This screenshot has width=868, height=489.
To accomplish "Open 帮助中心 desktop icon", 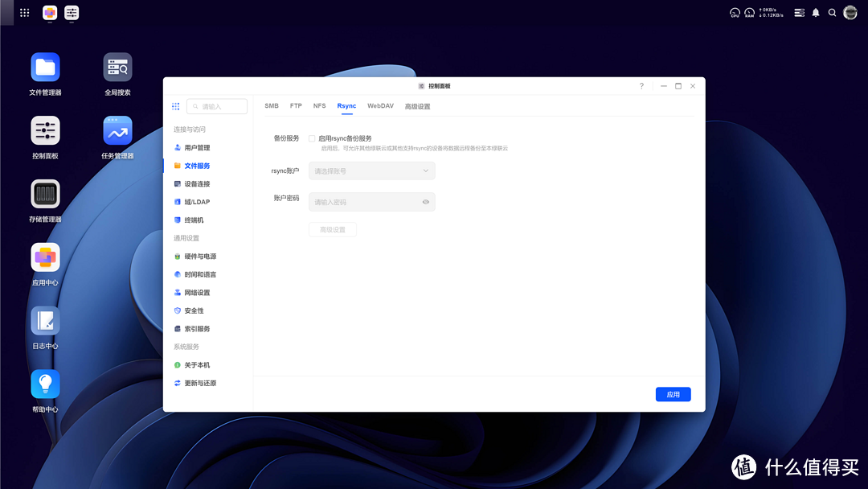I will (x=45, y=384).
